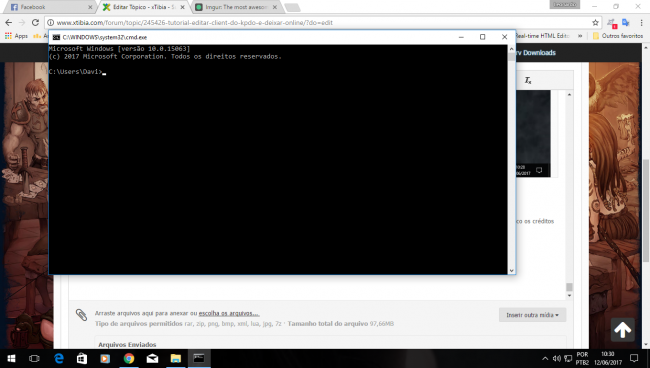Select the dark attached image thumbnail
This screenshot has height=368, width=650.
[x=533, y=133]
